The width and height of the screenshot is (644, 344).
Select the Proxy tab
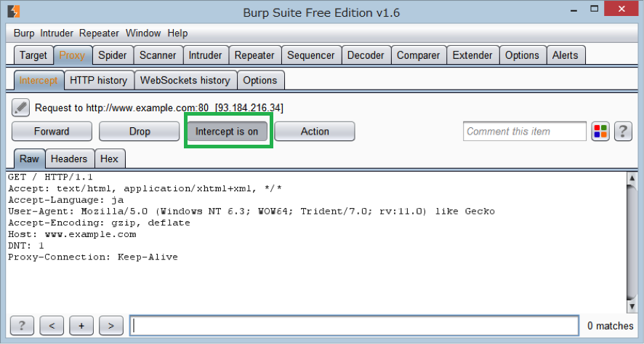72,55
